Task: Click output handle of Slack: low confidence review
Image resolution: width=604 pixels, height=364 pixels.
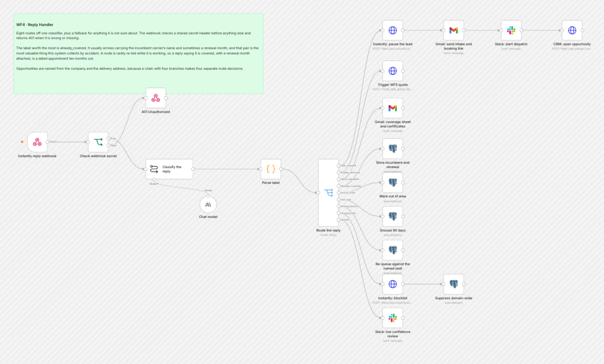Action: 403,318
